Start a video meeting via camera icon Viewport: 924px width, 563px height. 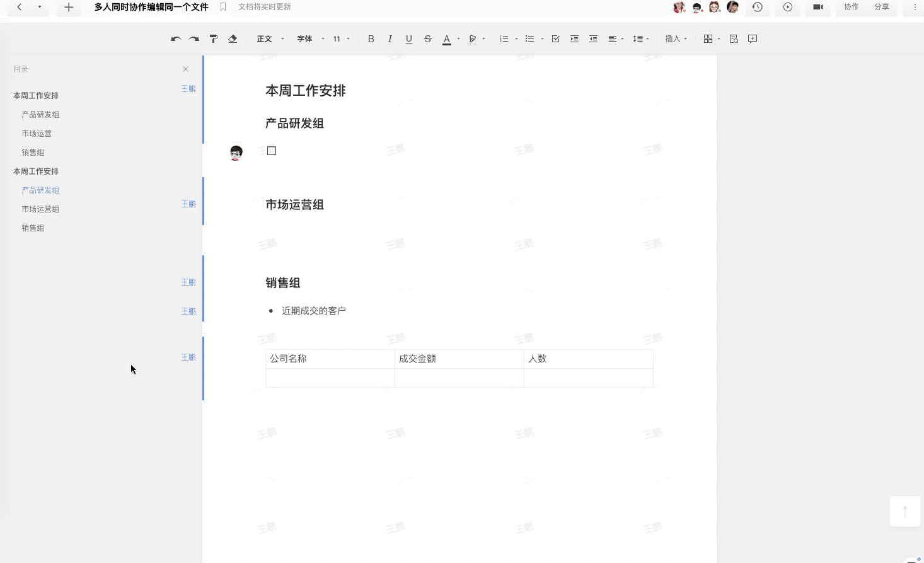click(x=818, y=7)
